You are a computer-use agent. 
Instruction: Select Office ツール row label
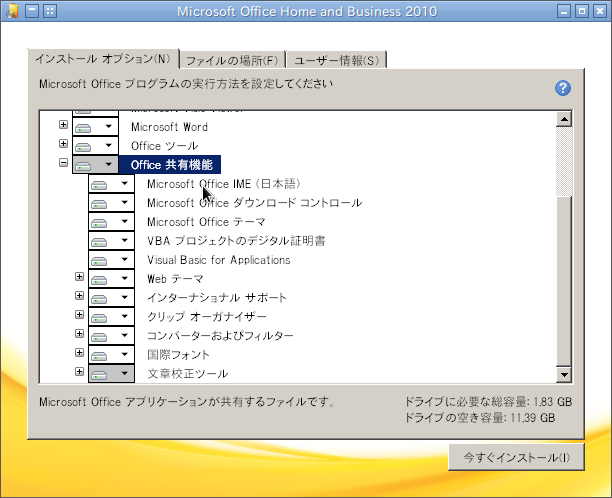[165, 146]
